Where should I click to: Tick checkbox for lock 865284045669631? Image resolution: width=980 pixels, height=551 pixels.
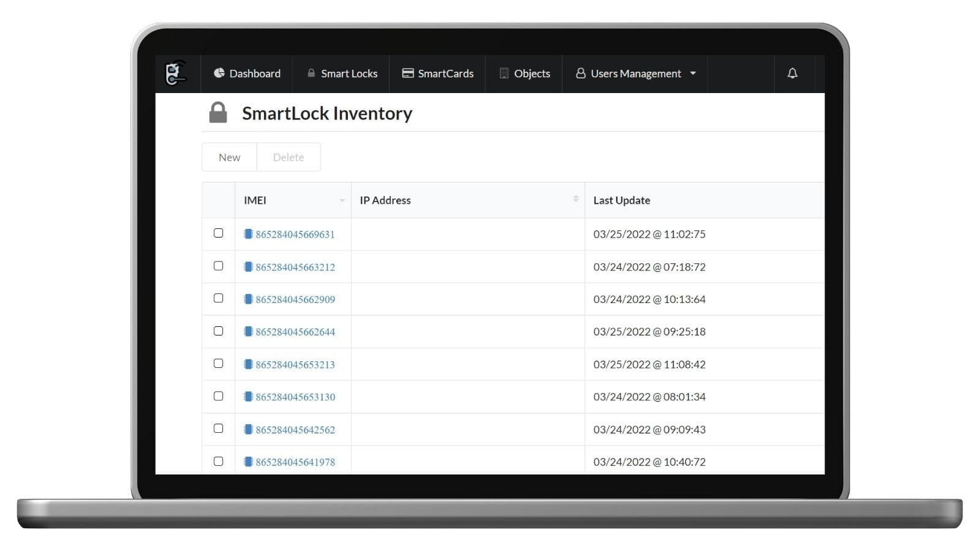[218, 233]
